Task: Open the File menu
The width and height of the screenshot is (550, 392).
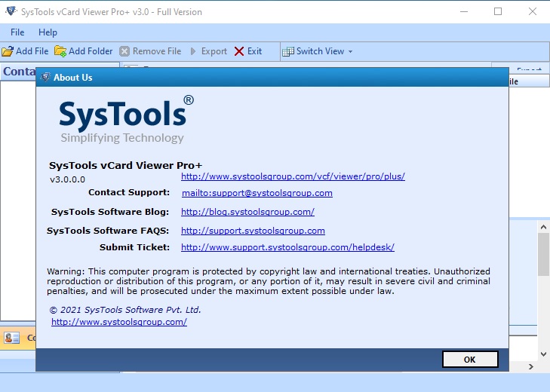Action: pos(17,32)
